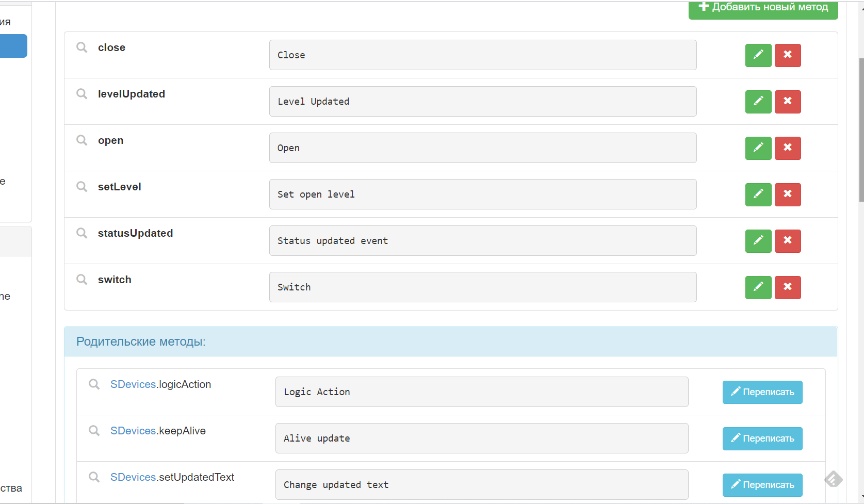Override the keepAlive method with Переписать

[762, 438]
